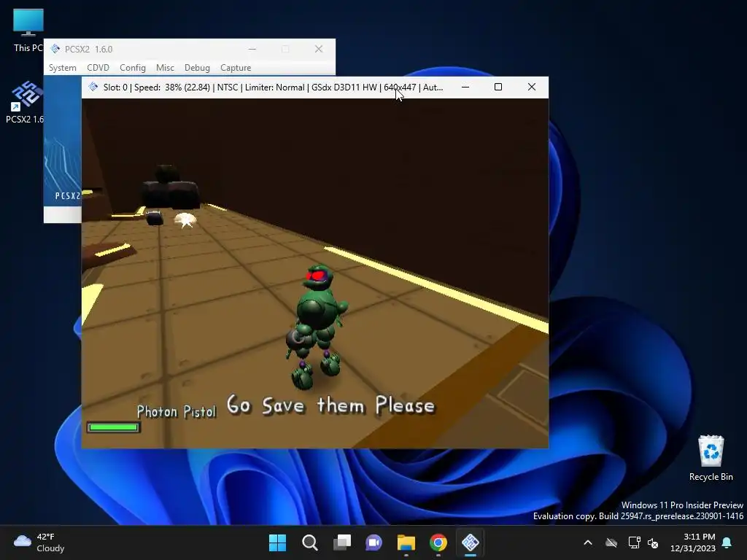Viewport: 747px width, 560px height.
Task: Click the game window title status text
Action: (273, 87)
